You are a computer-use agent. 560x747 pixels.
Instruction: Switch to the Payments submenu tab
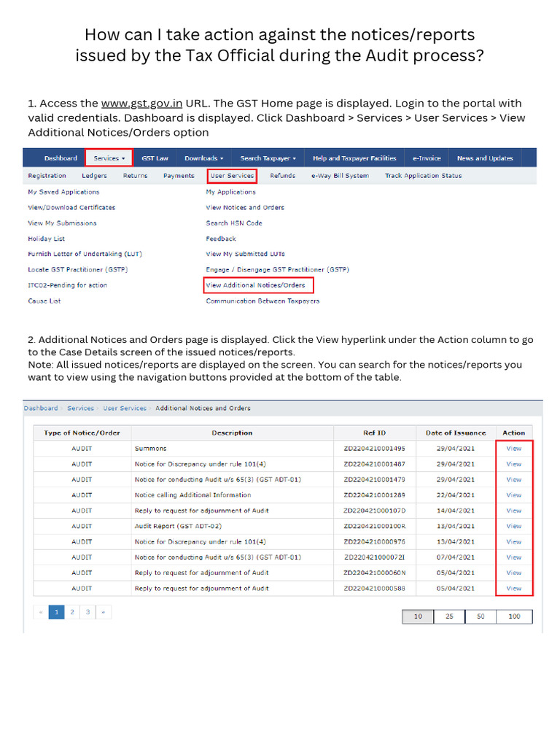179,176
